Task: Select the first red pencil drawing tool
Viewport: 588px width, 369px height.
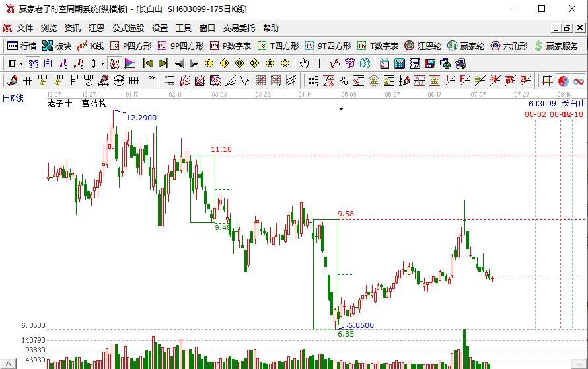Action: [x=13, y=81]
